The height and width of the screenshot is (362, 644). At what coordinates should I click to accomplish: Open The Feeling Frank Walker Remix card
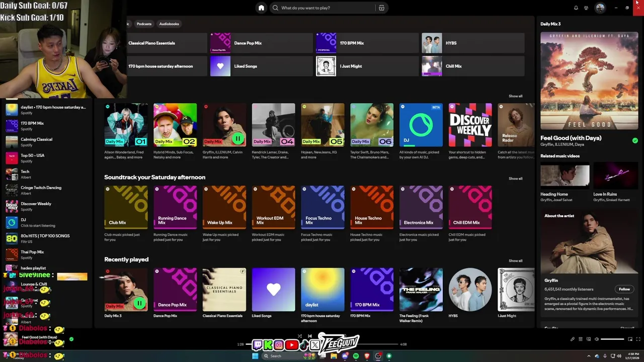click(x=421, y=296)
